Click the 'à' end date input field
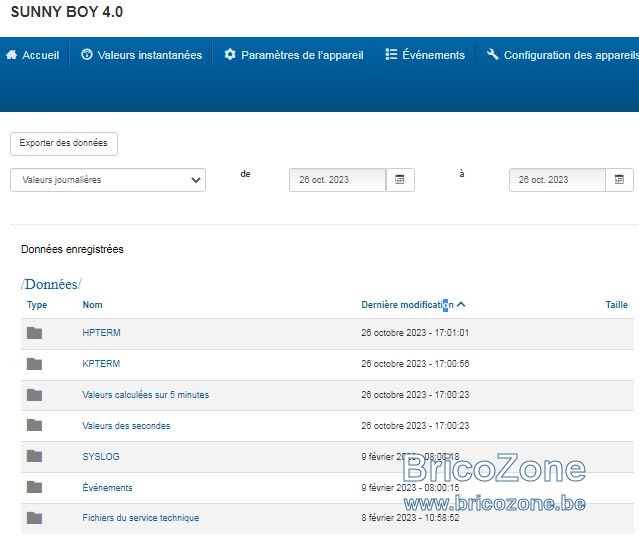The image size is (639, 547). [x=557, y=180]
